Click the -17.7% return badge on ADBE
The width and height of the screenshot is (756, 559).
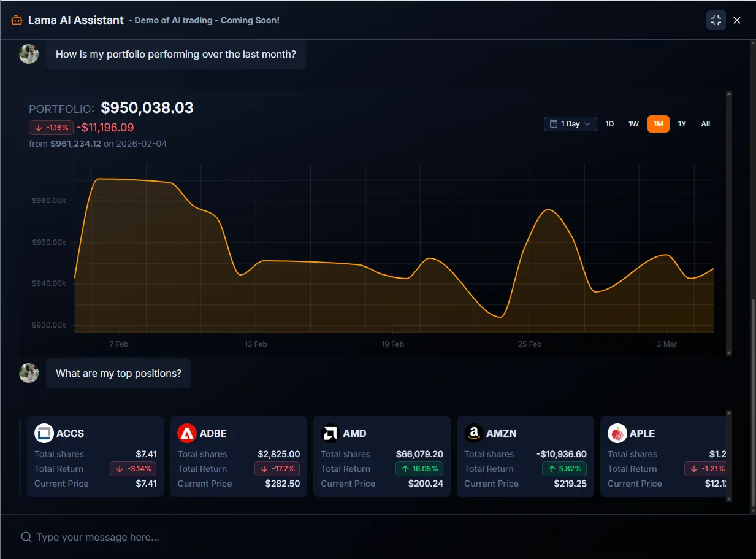[x=277, y=469]
